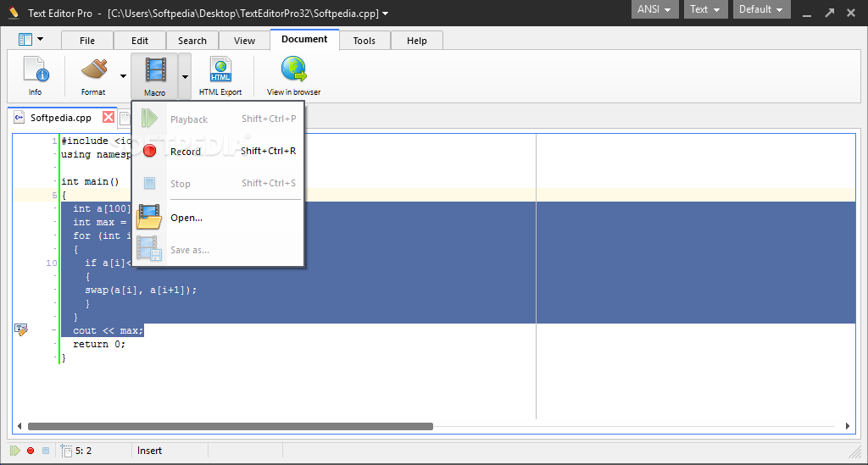868x465 pixels.
Task: Choose Open... in the Macro menu
Action: 219,218
